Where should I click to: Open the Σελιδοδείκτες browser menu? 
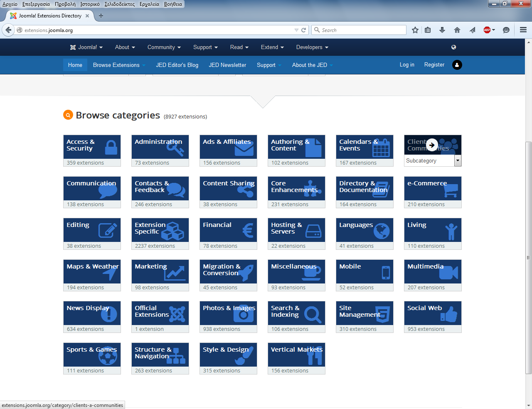point(119,4)
